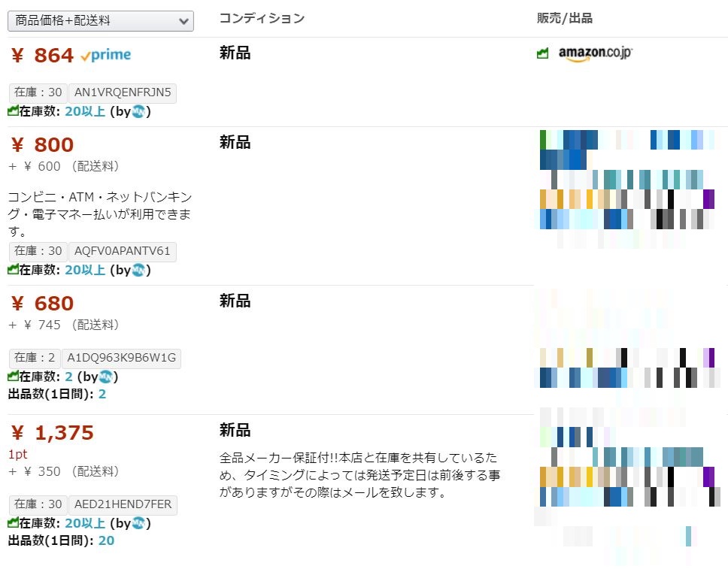The width and height of the screenshot is (728, 569).
Task: Click the stock chart icon in the ¥1,375 offer
Action: coord(13,523)
